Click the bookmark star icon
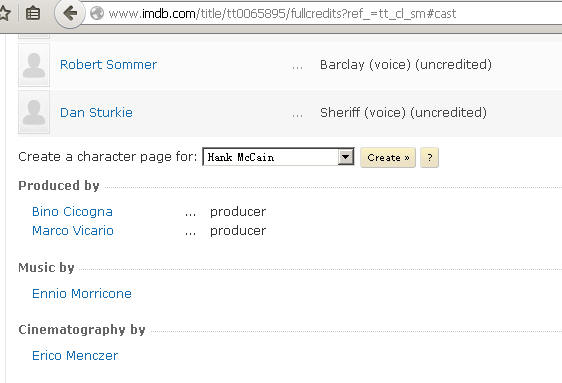Viewport: 562px width, 383px height. click(4, 14)
